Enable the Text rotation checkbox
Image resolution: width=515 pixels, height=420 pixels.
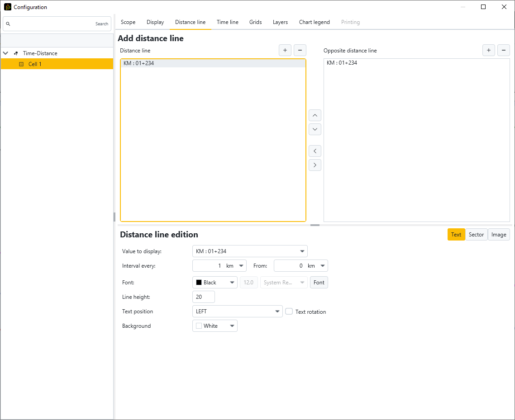pos(289,311)
